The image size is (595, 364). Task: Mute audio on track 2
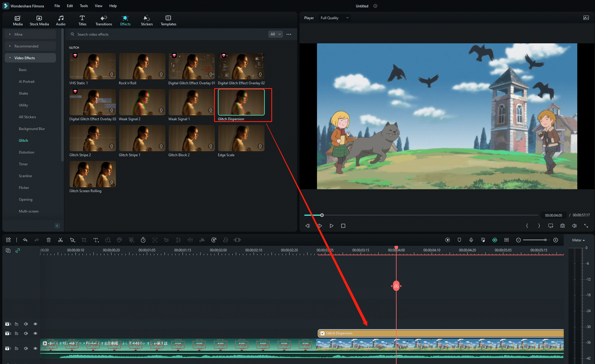click(26, 333)
